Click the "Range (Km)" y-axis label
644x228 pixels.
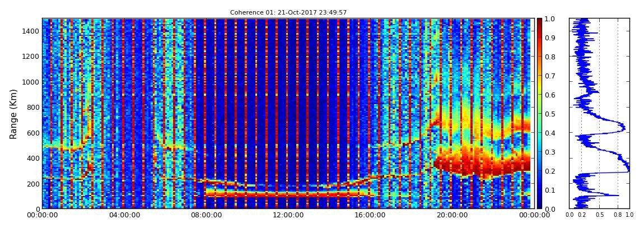[13, 113]
